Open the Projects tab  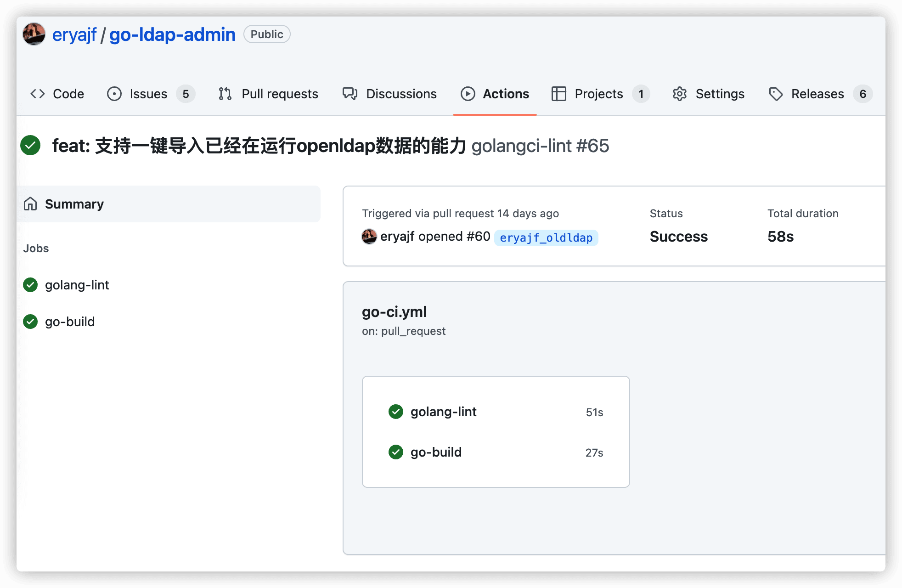600,94
